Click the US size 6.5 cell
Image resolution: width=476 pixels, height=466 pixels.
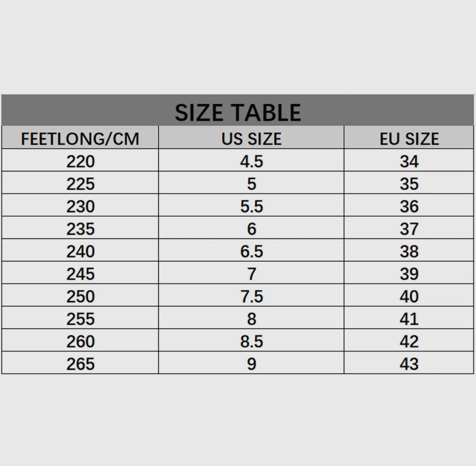[x=251, y=251]
